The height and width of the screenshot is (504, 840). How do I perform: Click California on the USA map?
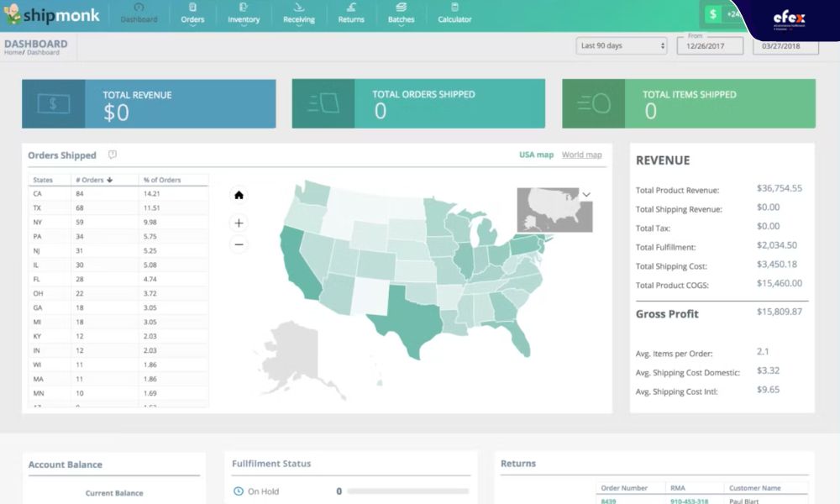(x=300, y=266)
